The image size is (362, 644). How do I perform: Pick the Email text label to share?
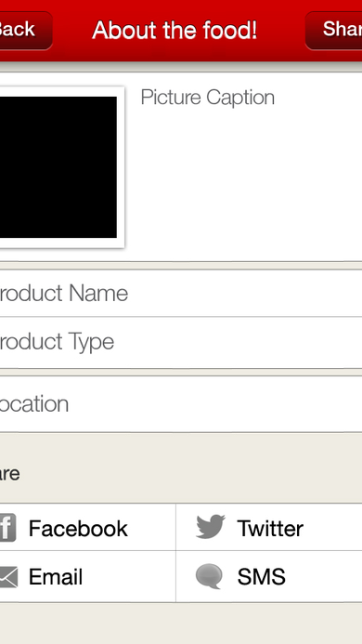pos(56,577)
